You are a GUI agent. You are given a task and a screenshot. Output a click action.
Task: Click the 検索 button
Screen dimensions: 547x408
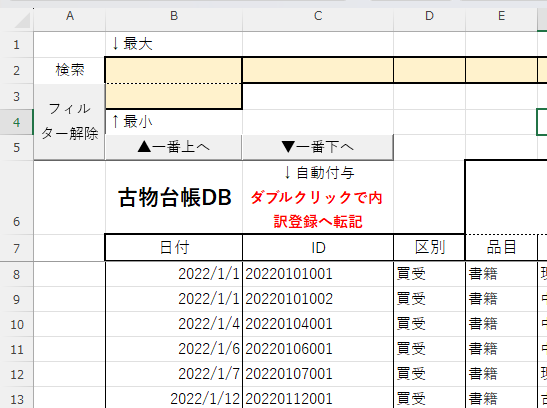coord(69,70)
